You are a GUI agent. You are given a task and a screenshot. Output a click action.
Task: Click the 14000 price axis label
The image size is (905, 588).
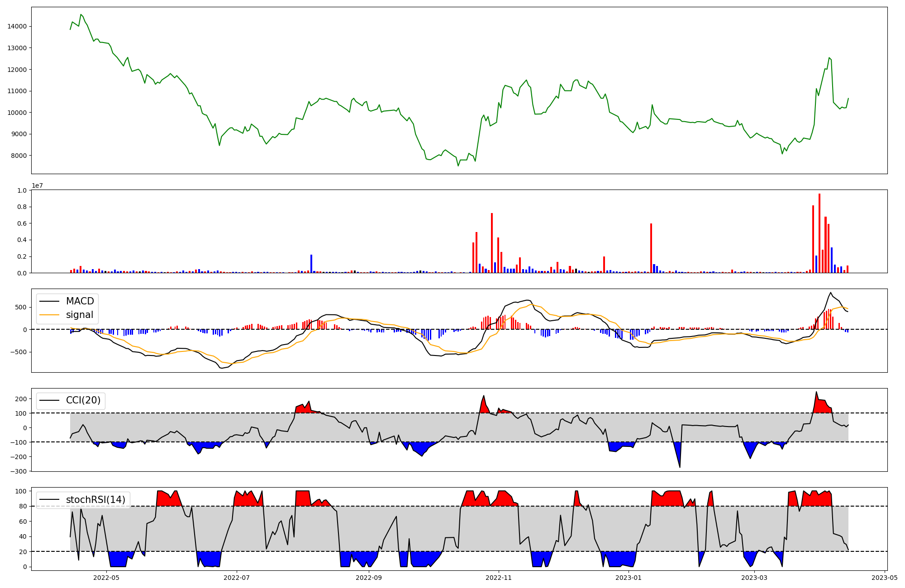coord(17,26)
